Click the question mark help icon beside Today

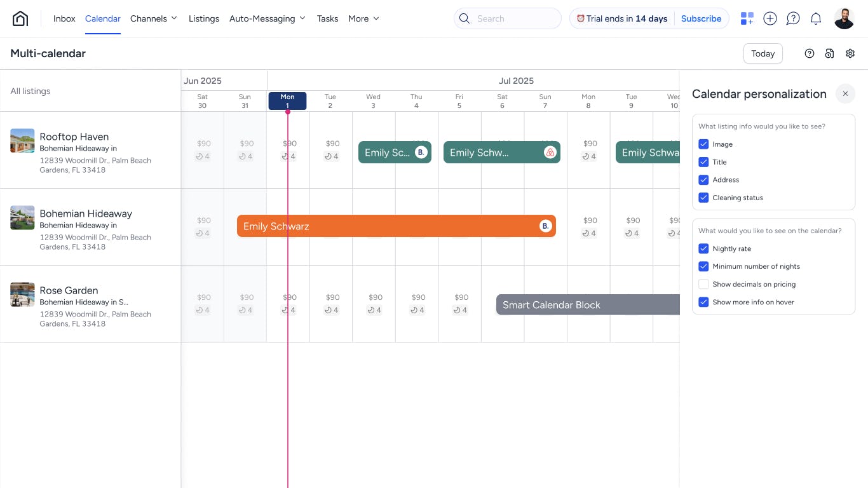tap(809, 53)
